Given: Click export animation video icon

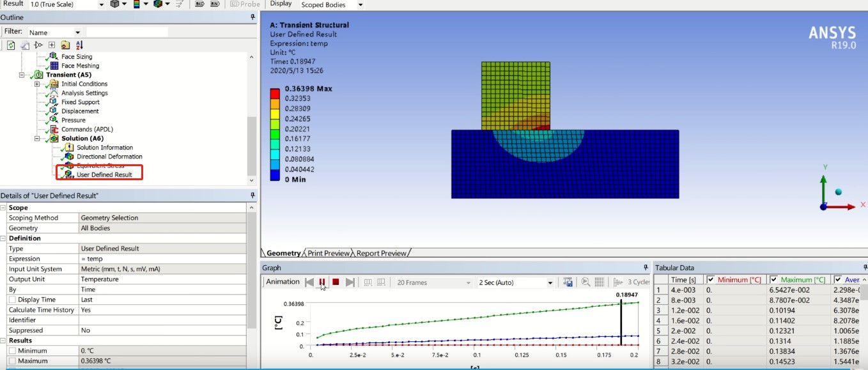Looking at the screenshot, I should coord(568,282).
